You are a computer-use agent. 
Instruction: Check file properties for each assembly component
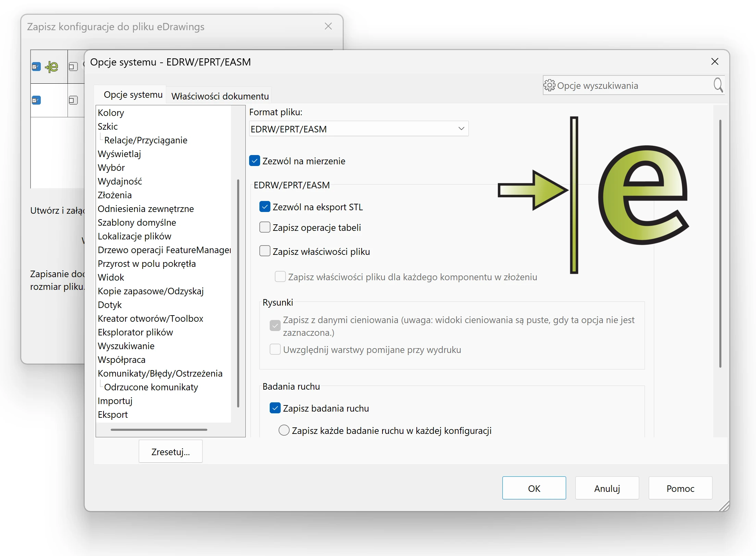(x=280, y=277)
